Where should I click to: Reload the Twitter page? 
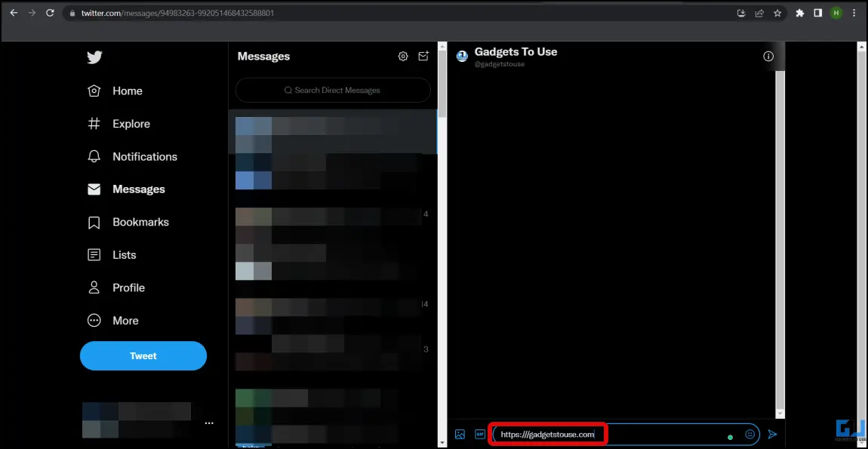pos(50,14)
